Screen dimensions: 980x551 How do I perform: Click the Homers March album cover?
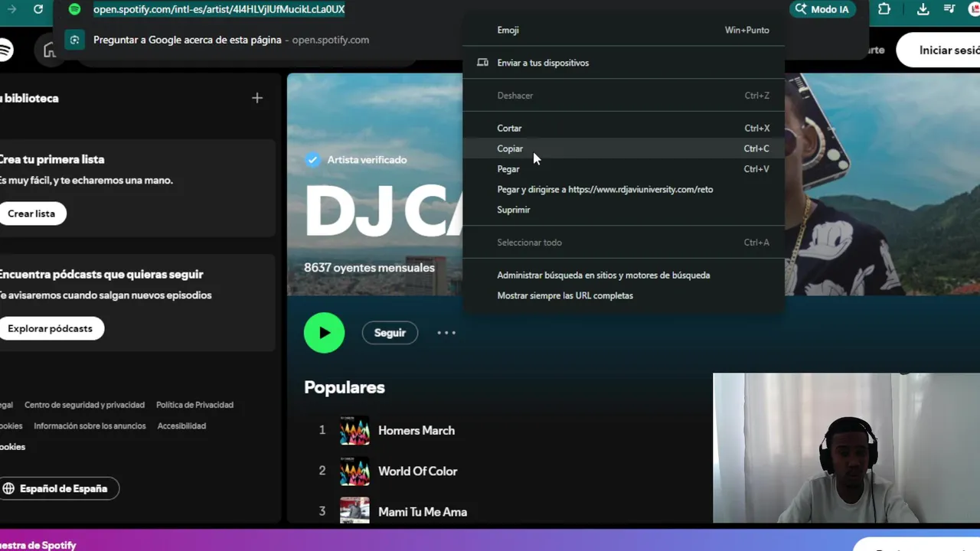[354, 430]
